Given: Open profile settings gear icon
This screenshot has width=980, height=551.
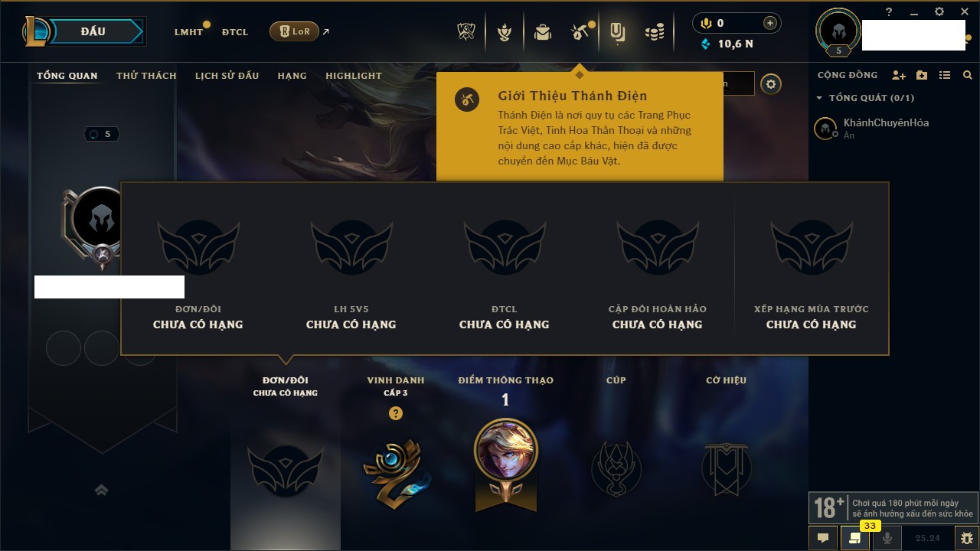Looking at the screenshot, I should pos(771,84).
